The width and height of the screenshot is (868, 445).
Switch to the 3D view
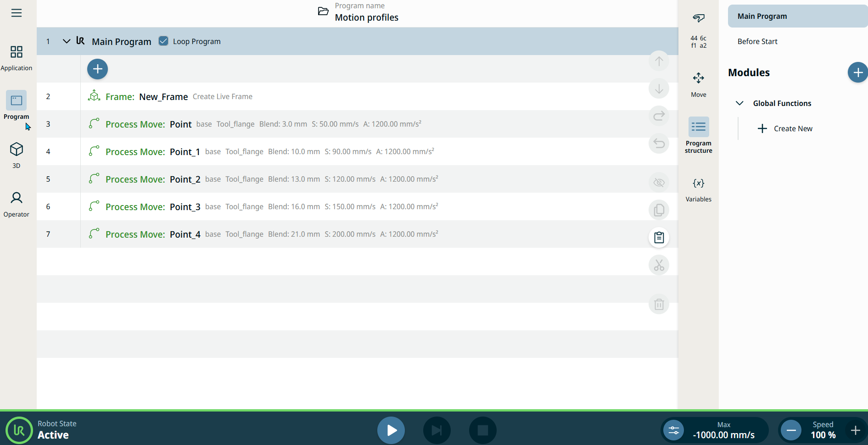tap(17, 155)
